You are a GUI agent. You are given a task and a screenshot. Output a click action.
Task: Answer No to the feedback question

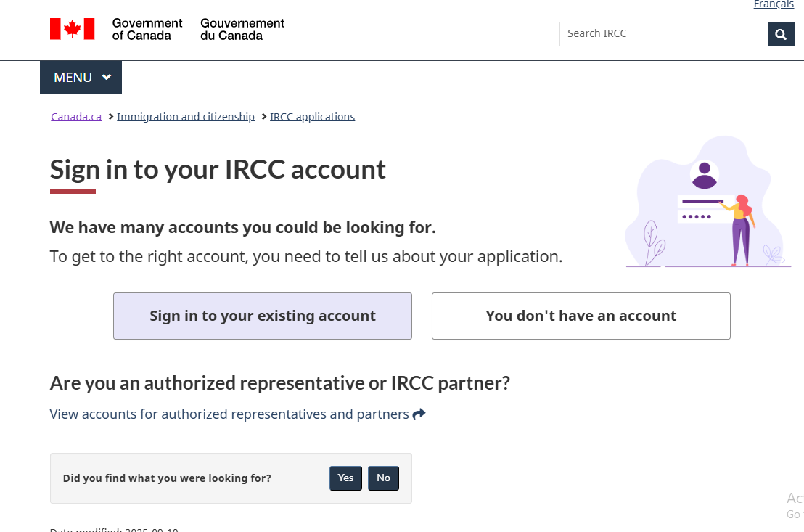383,478
